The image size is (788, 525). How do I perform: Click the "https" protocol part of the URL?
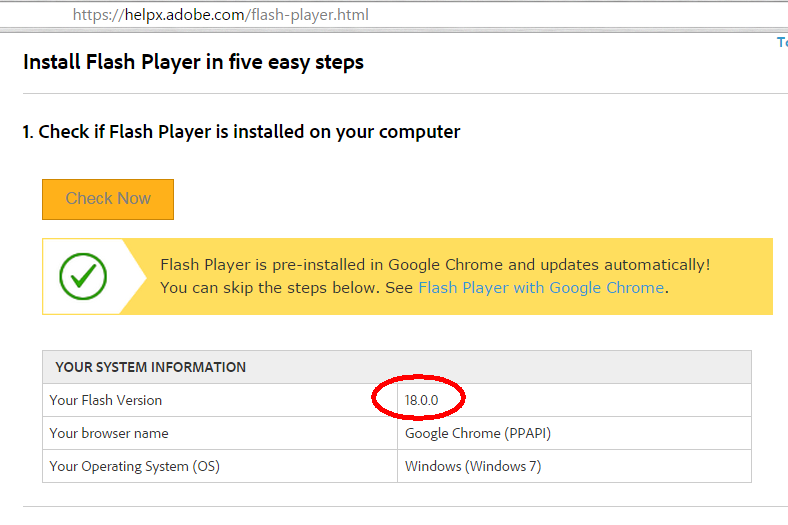point(92,15)
